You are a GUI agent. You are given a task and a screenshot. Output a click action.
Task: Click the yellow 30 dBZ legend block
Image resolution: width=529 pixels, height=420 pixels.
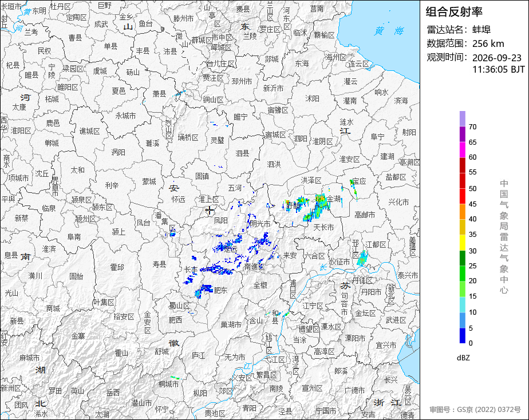(463, 243)
